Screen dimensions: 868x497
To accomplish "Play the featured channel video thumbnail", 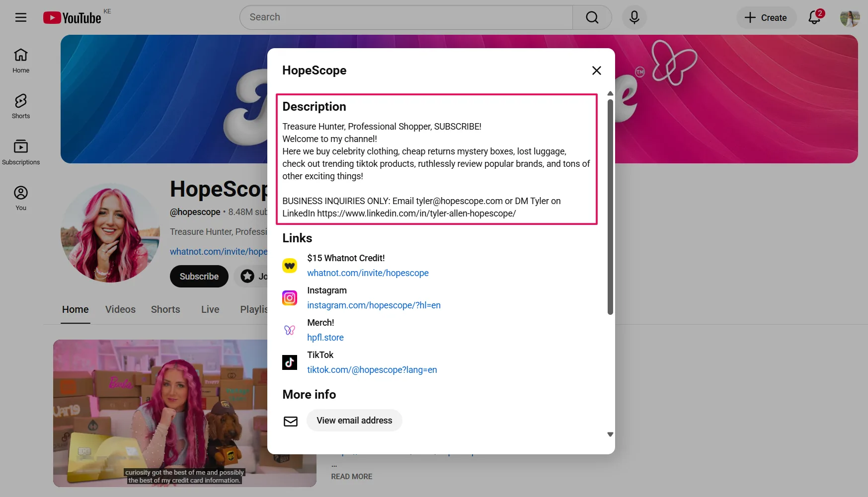I will pos(185,413).
